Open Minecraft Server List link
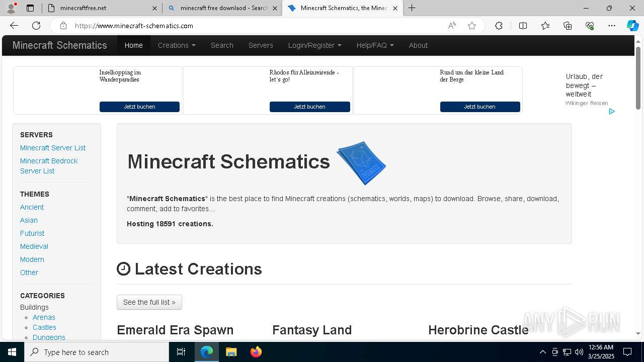644x362 pixels. coord(53,148)
